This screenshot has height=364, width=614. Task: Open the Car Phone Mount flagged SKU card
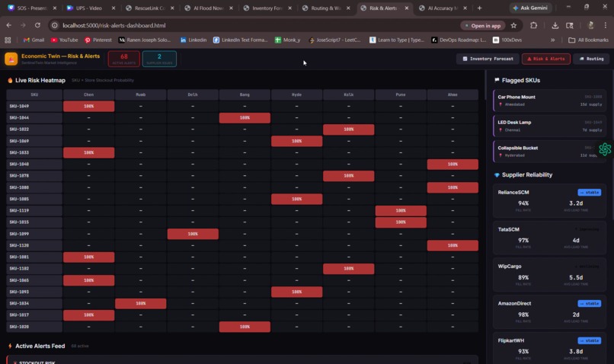click(x=549, y=101)
